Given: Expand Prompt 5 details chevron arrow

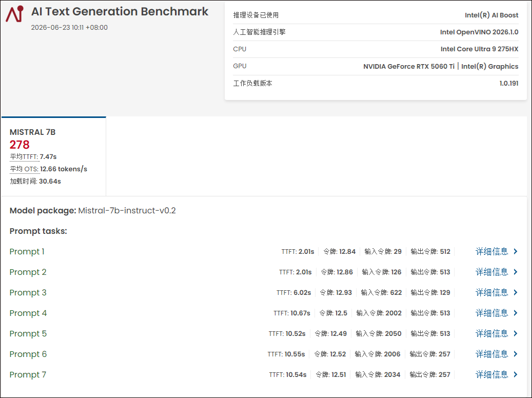Looking at the screenshot, I should pos(516,333).
